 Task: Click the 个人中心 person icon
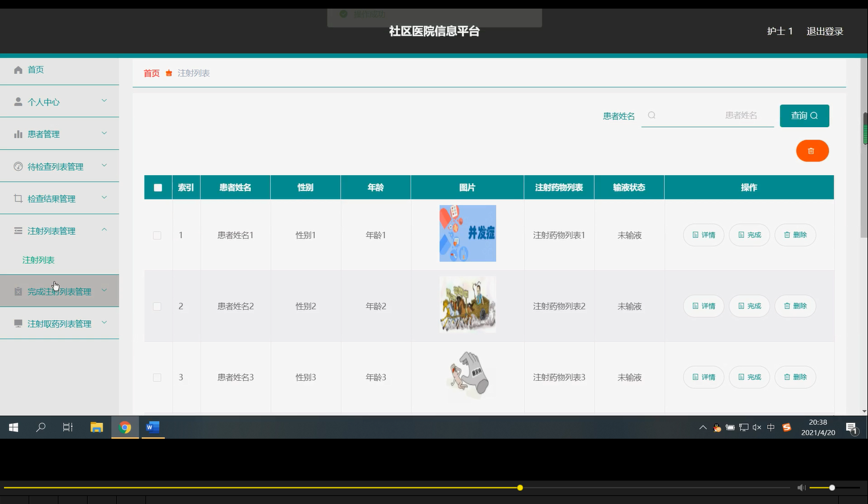[x=18, y=101]
